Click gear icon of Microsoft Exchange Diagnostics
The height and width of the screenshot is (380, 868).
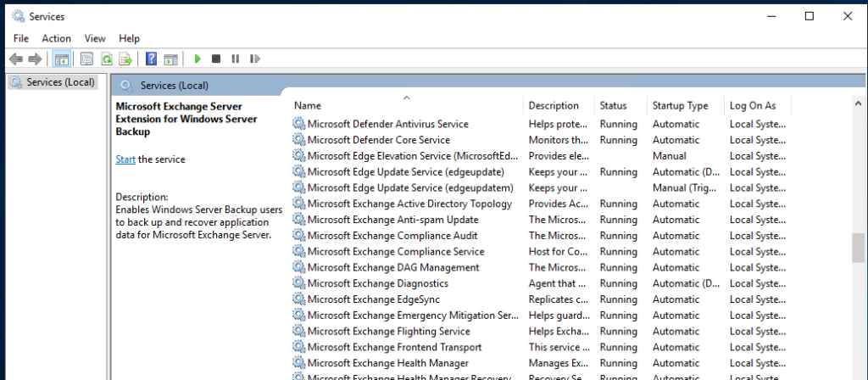pyautogui.click(x=299, y=283)
